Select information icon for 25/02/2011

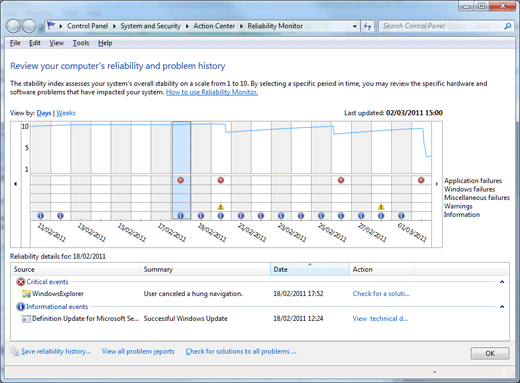click(321, 216)
